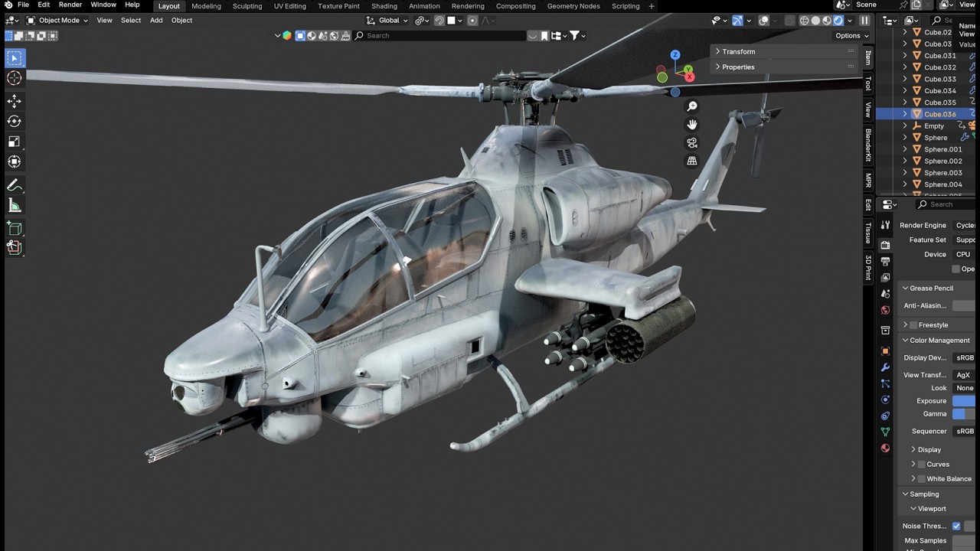Open the Material properties tab
This screenshot has width=980, height=551.
click(x=886, y=448)
